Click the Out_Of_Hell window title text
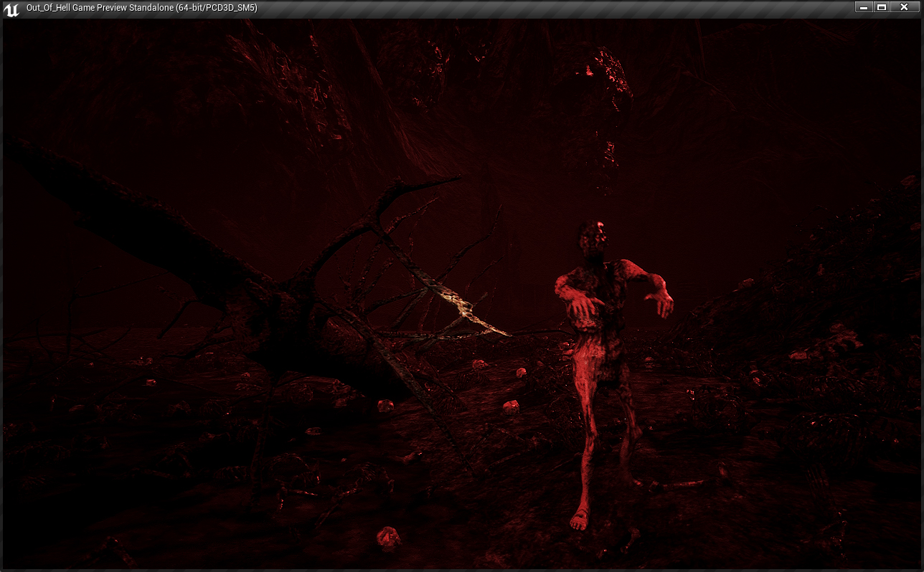 [x=141, y=8]
